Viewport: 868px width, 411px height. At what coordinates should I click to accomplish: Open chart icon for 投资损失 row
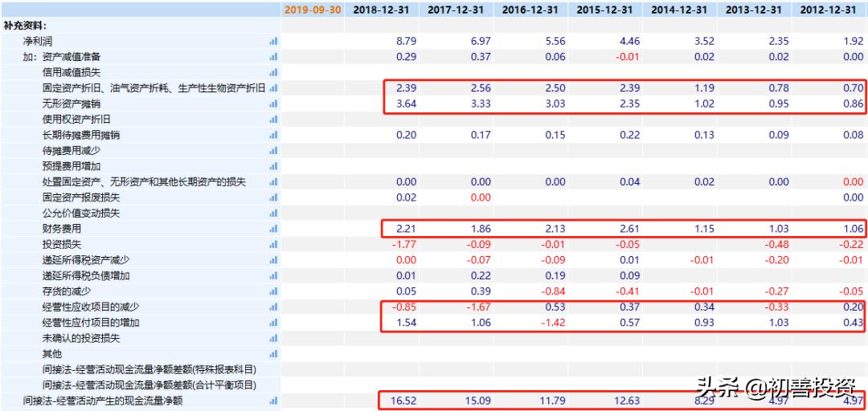[x=273, y=244]
